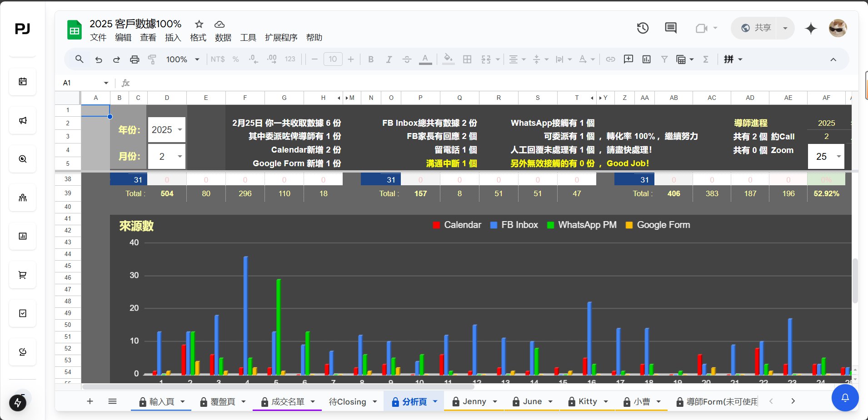Open the functions Σ menu icon
Image resolution: width=868 pixels, height=420 pixels.
[x=706, y=59]
